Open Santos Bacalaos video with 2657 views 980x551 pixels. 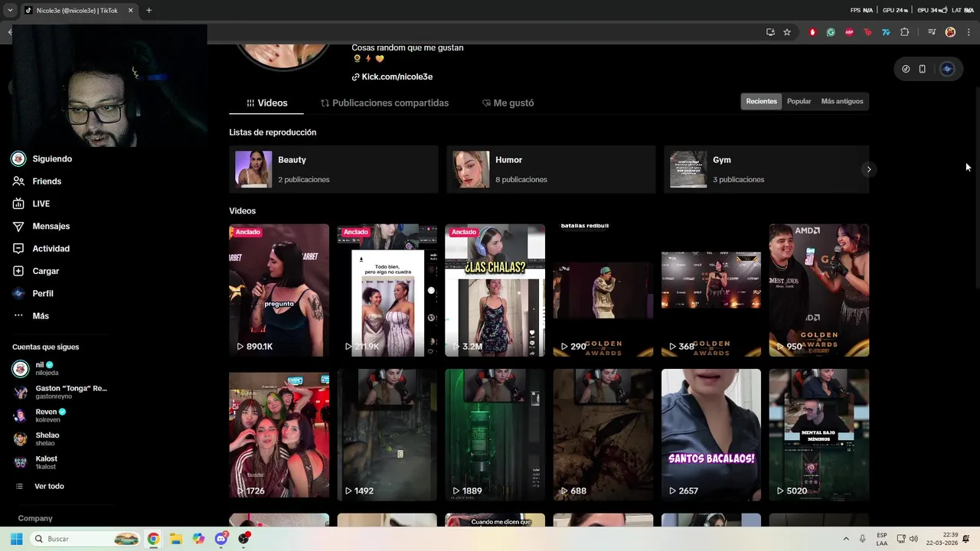(x=711, y=435)
